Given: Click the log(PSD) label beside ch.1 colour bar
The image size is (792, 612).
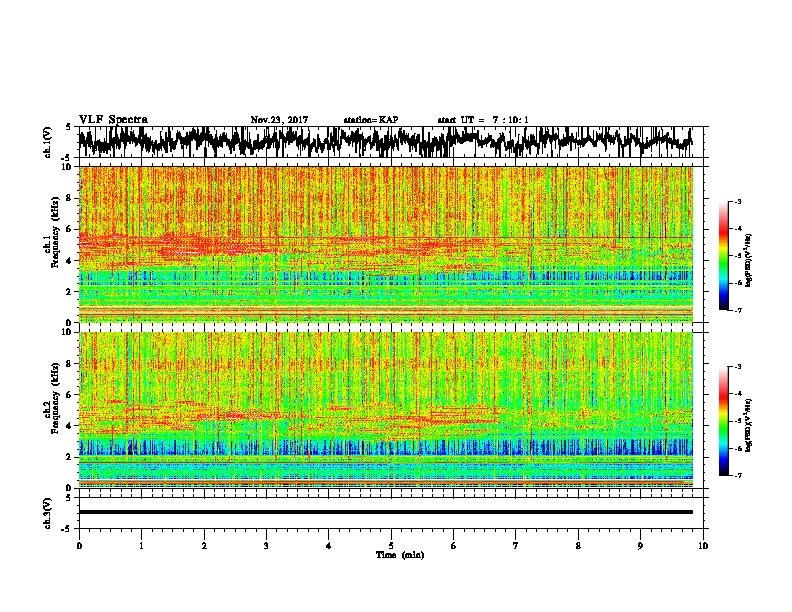Looking at the screenshot, I should 749,261.
